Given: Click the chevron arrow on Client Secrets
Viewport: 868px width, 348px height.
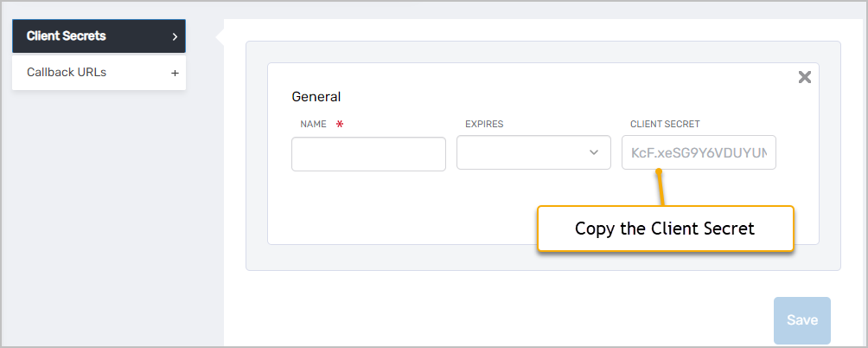Looking at the screenshot, I should point(175,36).
